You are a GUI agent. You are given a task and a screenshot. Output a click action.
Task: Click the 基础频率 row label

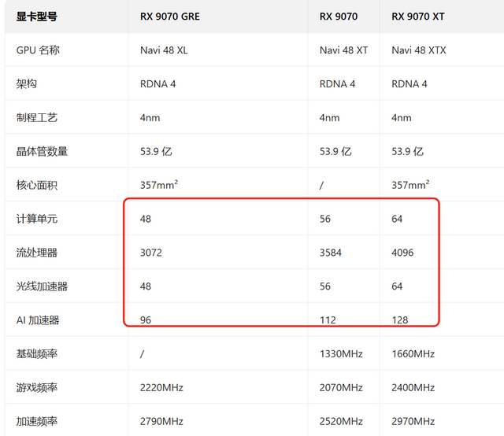pos(37,353)
